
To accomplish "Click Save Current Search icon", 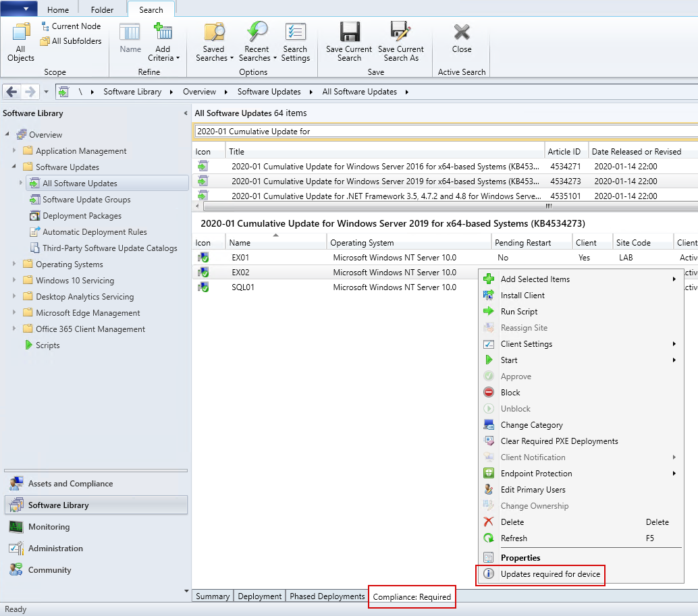I will click(x=349, y=43).
